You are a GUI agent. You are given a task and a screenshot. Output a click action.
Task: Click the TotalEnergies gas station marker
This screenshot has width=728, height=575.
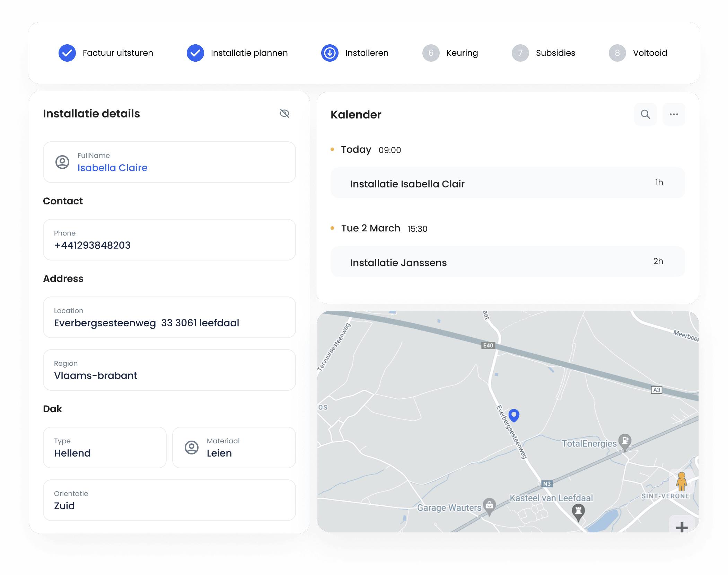pos(625,442)
